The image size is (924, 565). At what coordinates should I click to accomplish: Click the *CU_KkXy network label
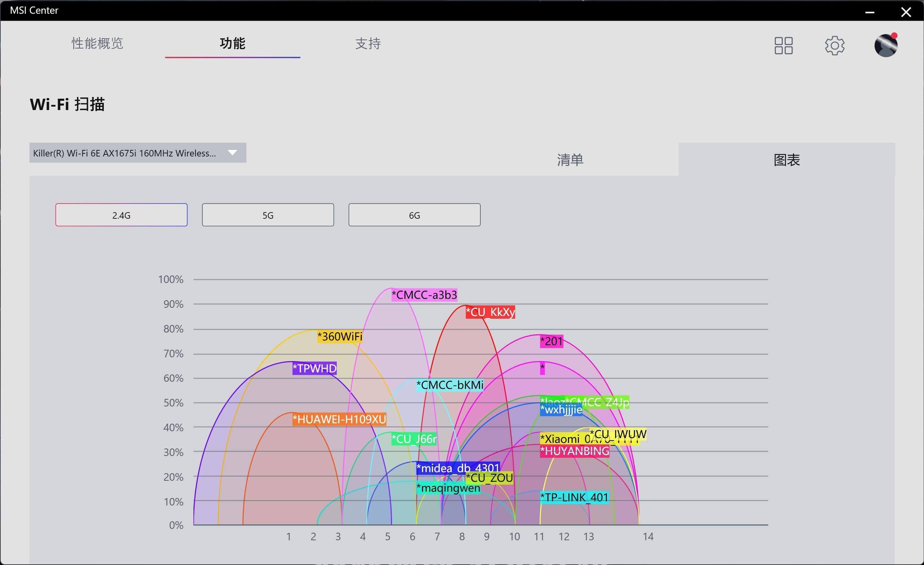(x=490, y=312)
